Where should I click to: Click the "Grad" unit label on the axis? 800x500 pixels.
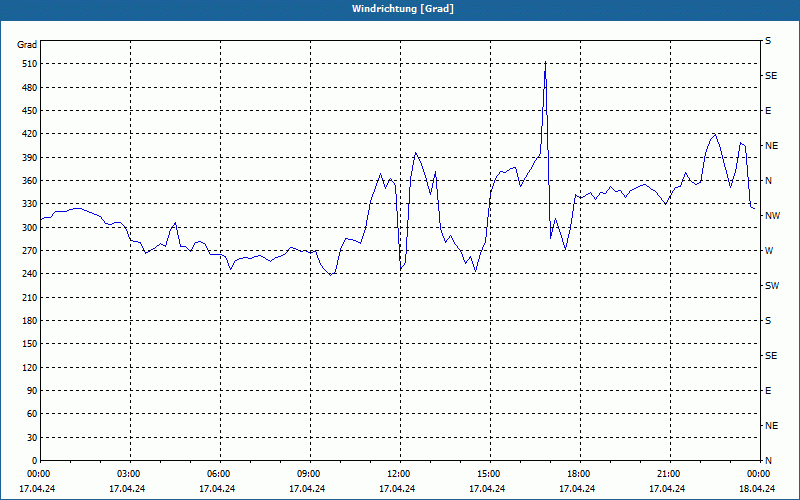click(27, 45)
